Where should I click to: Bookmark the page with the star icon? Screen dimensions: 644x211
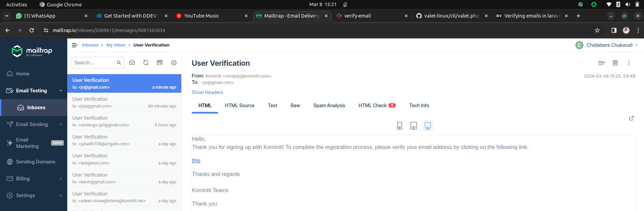pyautogui.click(x=597, y=30)
